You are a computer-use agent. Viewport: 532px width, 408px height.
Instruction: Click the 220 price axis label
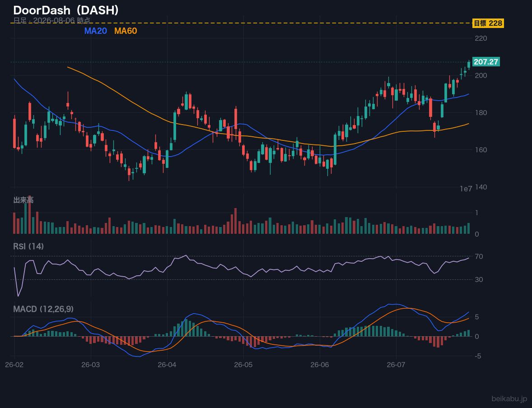tap(481, 38)
